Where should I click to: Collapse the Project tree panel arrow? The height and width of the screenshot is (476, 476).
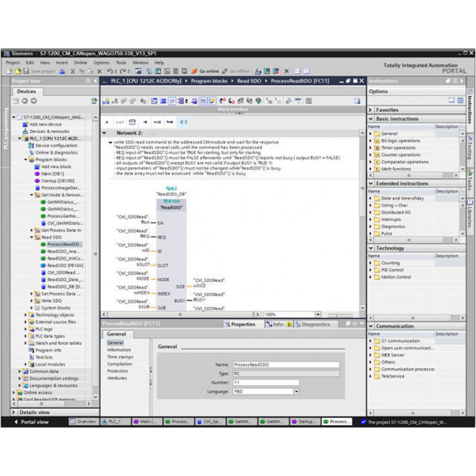pos(96,81)
